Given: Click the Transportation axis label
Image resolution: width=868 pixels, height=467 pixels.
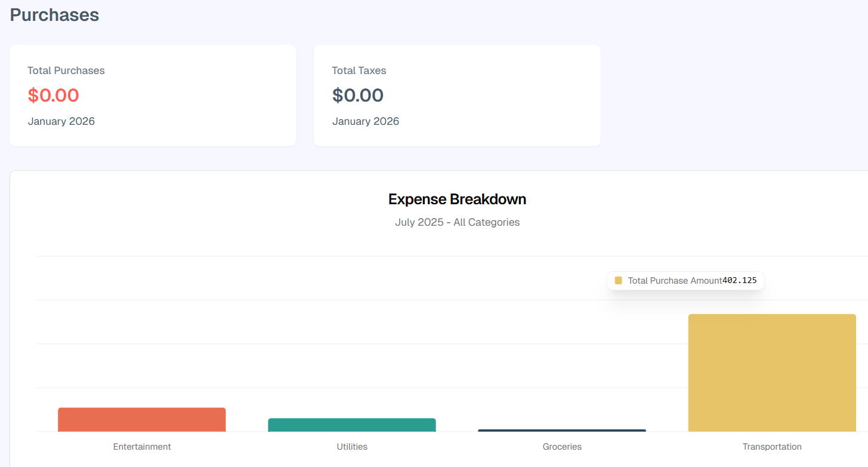Looking at the screenshot, I should [x=772, y=447].
